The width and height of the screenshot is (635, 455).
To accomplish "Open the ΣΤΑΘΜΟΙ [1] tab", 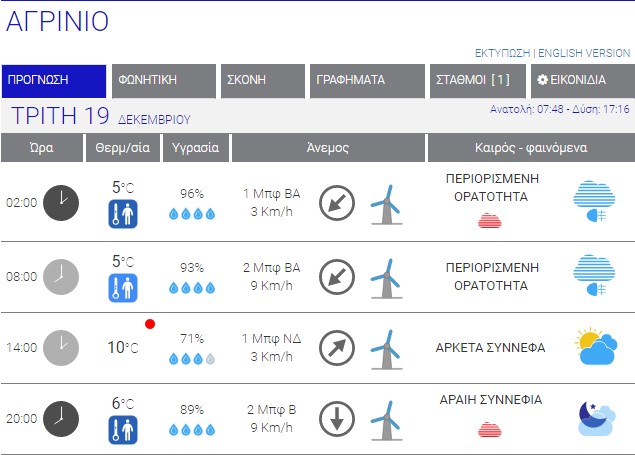I will [474, 81].
